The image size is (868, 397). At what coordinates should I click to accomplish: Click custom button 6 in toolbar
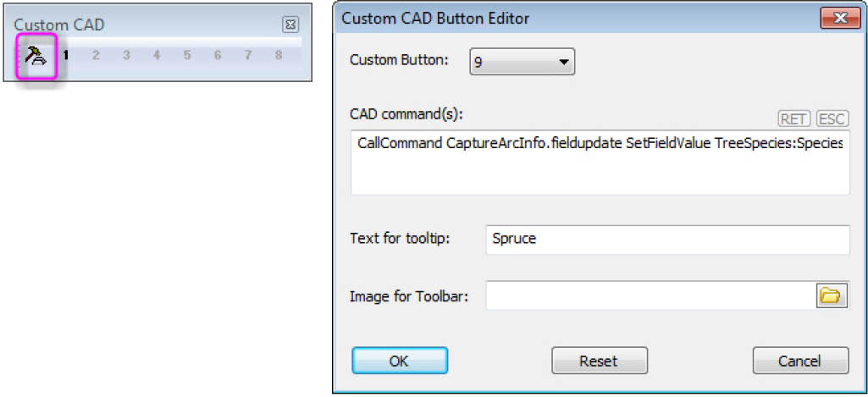(x=218, y=55)
